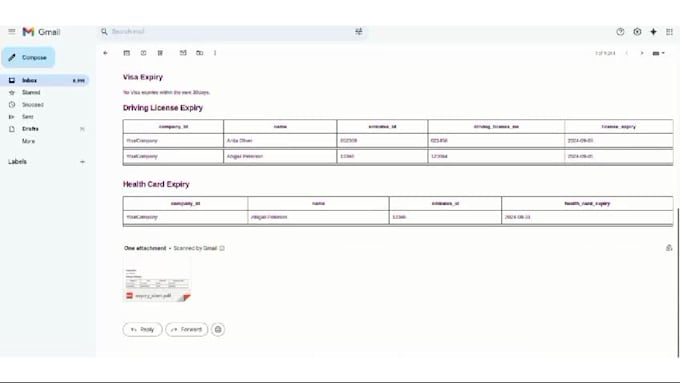Click the Driving License Expiry heading
Viewport: 680px width, 383px height.
pyautogui.click(x=163, y=108)
